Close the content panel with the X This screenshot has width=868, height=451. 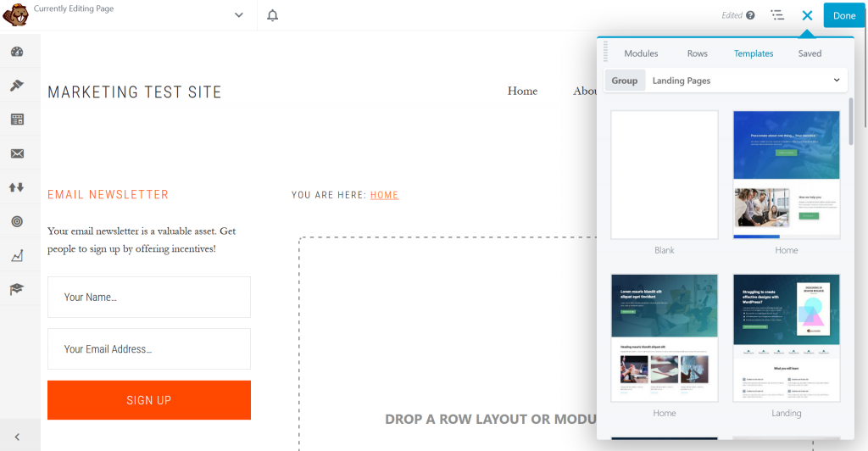(x=807, y=15)
